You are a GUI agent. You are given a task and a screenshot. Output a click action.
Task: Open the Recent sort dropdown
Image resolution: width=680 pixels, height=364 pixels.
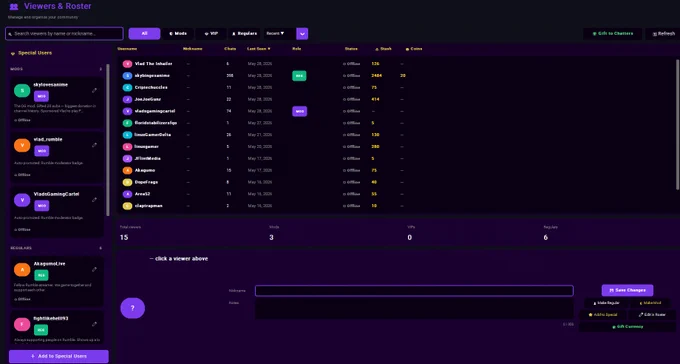280,33
